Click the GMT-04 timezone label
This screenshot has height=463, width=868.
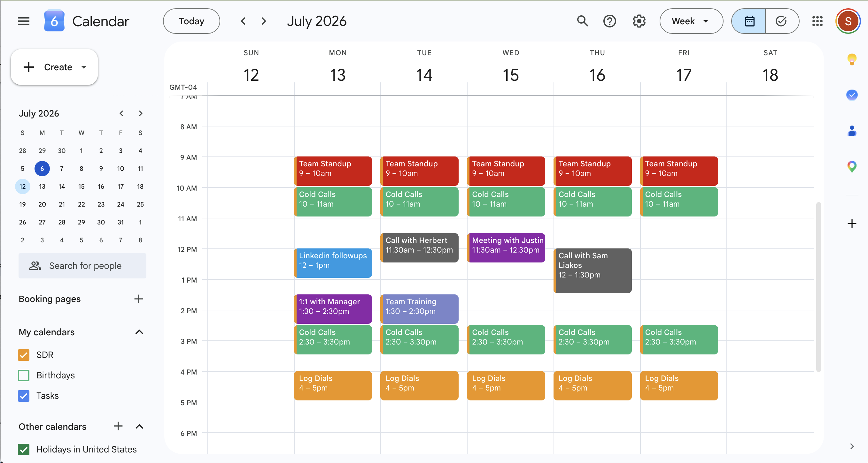point(183,87)
